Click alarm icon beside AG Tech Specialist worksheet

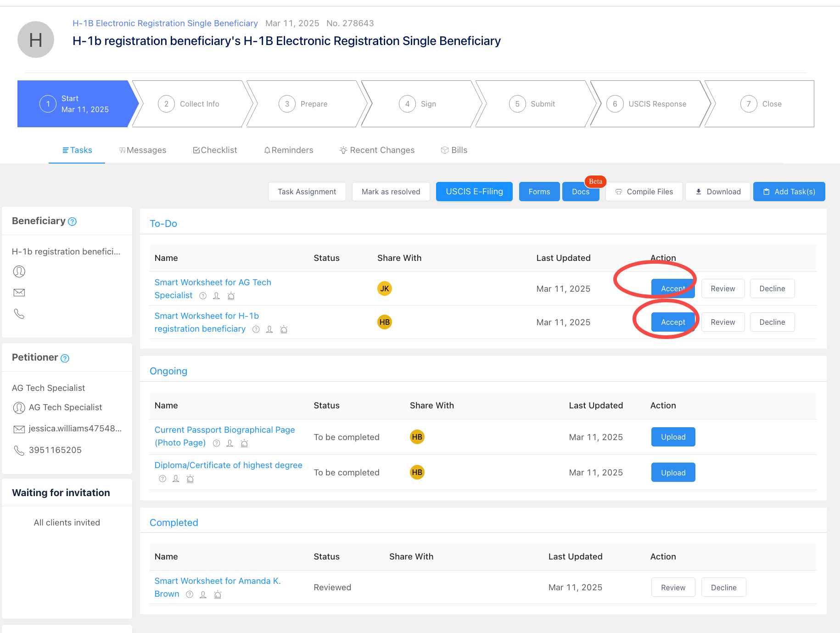[231, 296]
